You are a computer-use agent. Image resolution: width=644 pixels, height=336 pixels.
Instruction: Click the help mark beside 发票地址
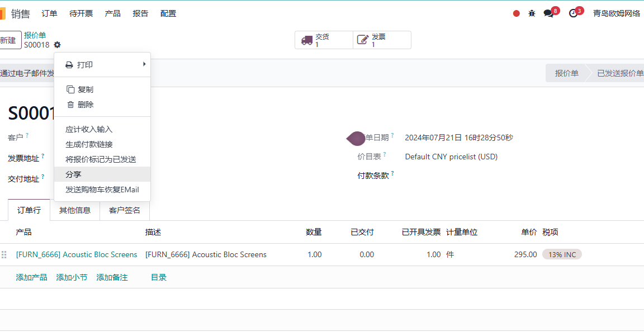tap(42, 156)
